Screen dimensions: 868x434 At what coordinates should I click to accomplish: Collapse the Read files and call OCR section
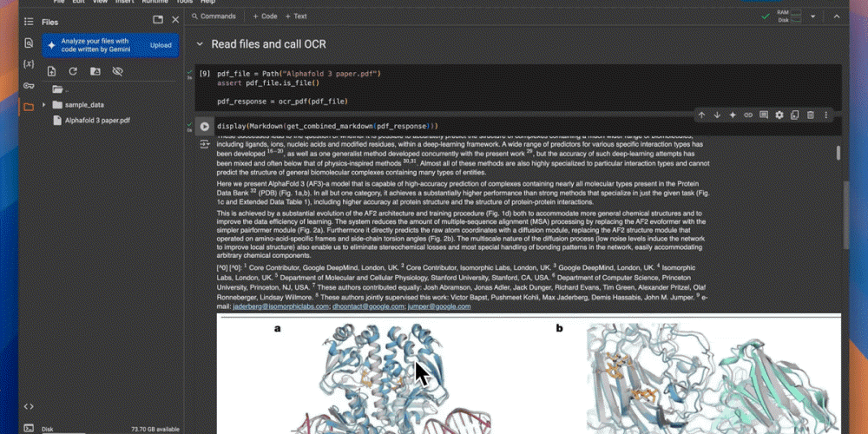pyautogui.click(x=200, y=44)
